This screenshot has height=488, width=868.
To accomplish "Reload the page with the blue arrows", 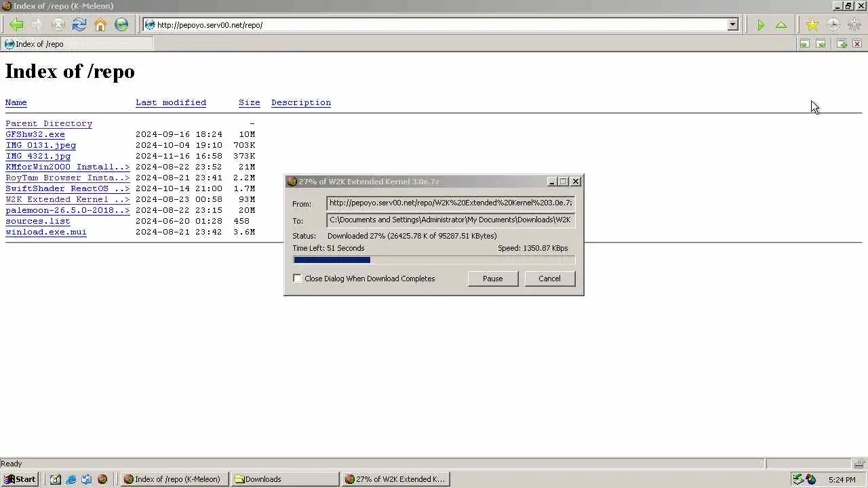I will [79, 25].
